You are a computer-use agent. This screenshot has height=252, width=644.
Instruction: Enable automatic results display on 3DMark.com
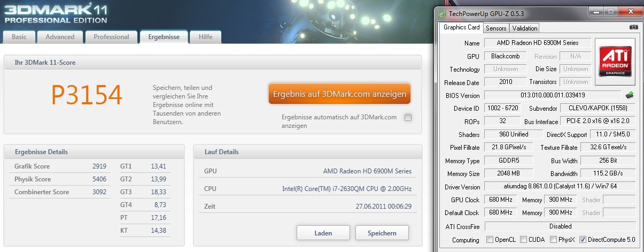408,117
